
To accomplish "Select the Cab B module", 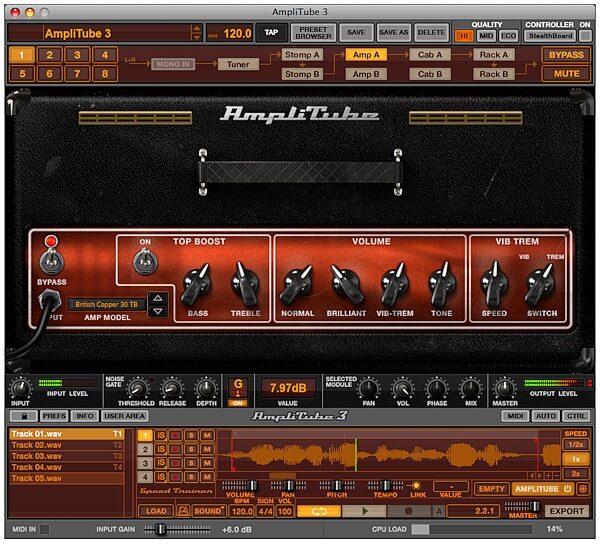I will [x=430, y=74].
